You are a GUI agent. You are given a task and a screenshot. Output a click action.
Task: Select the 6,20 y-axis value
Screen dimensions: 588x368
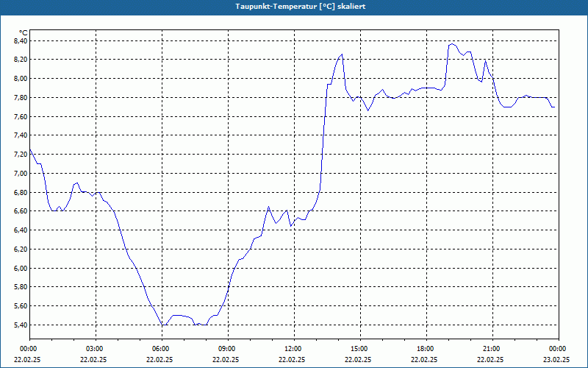(21, 249)
